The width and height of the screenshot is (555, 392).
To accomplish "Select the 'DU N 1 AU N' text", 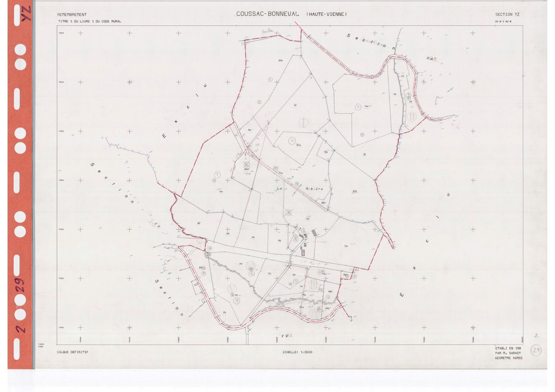I will (503, 21).
